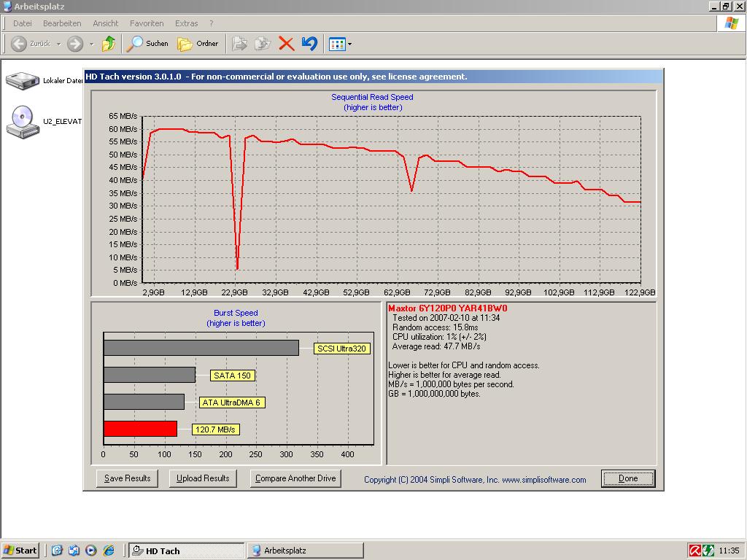The image size is (747, 560).
Task: Click the second quick launch icon
Action: [x=74, y=551]
